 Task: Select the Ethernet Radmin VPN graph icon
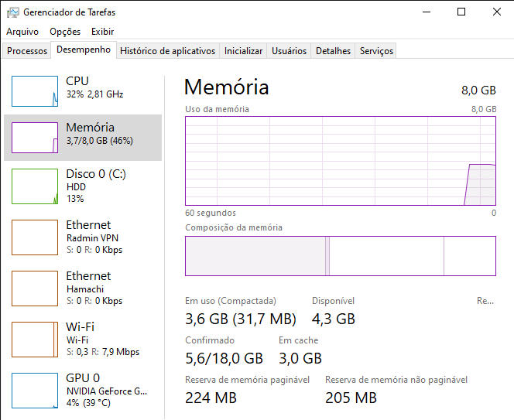35,237
